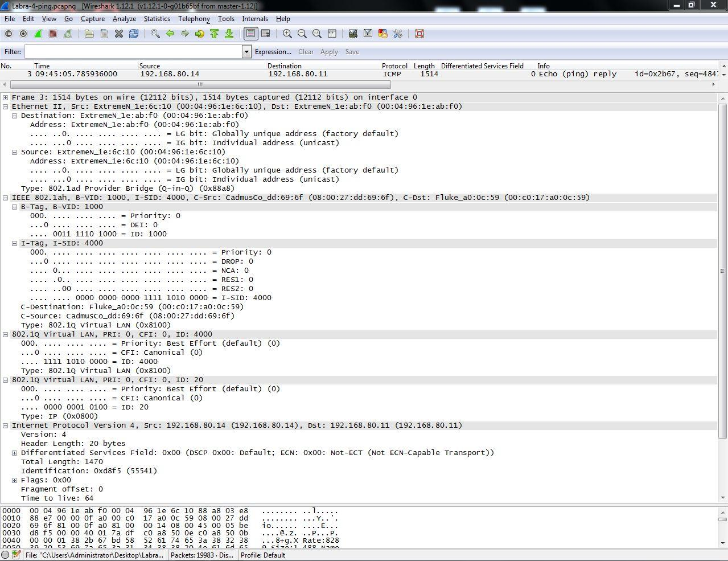Collapse the Ethernet II section

tap(6, 107)
